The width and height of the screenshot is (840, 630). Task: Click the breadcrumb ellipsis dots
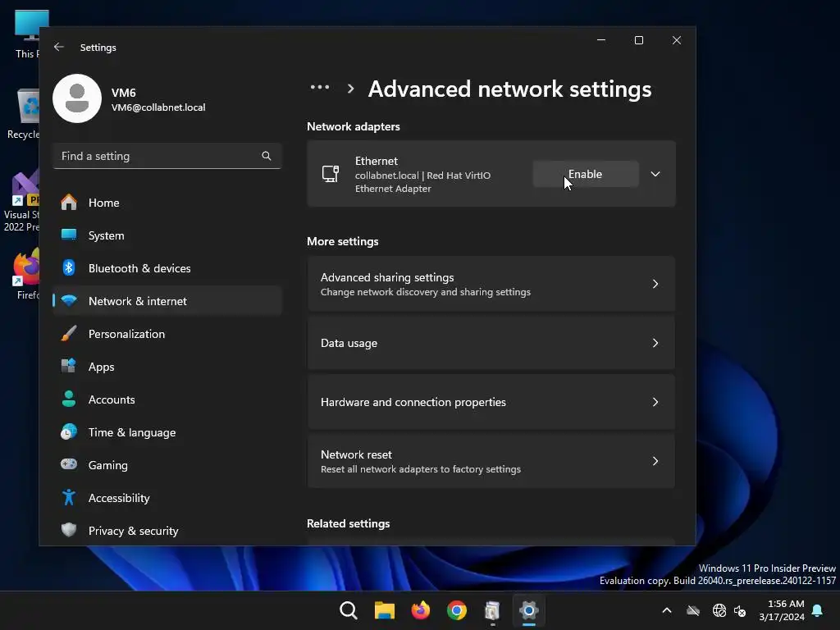click(320, 87)
